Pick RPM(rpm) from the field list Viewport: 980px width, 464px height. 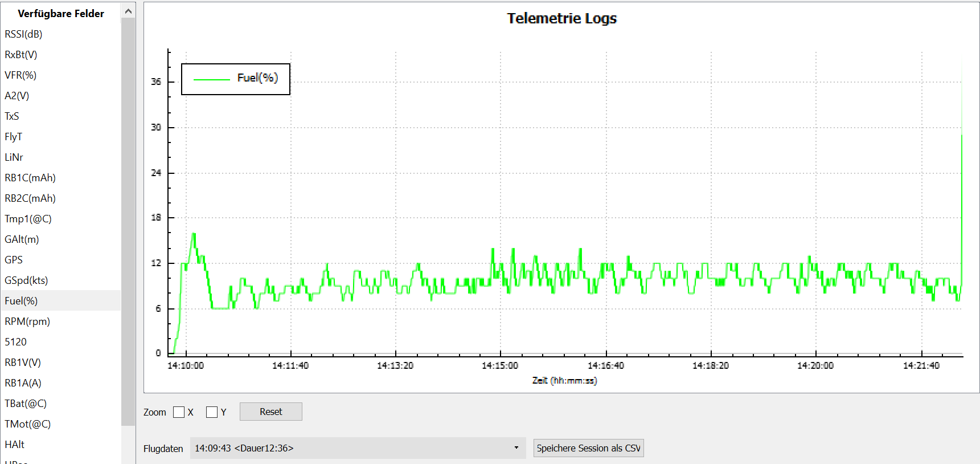[x=27, y=321]
